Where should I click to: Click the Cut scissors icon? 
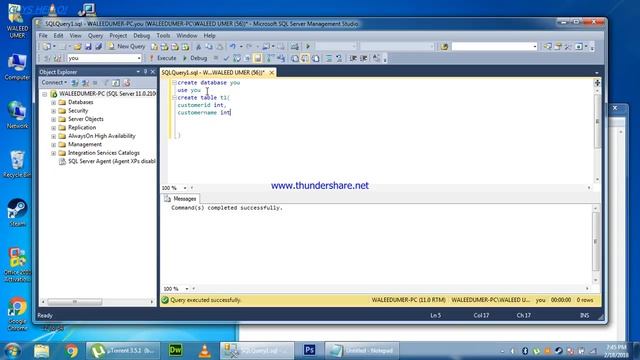tap(199, 47)
